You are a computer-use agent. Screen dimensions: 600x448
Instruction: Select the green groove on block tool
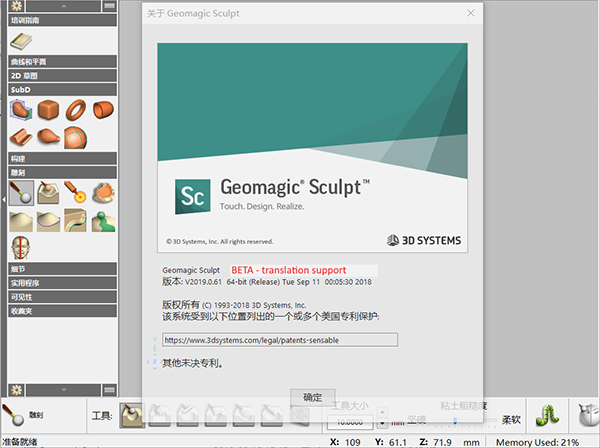pos(76,220)
